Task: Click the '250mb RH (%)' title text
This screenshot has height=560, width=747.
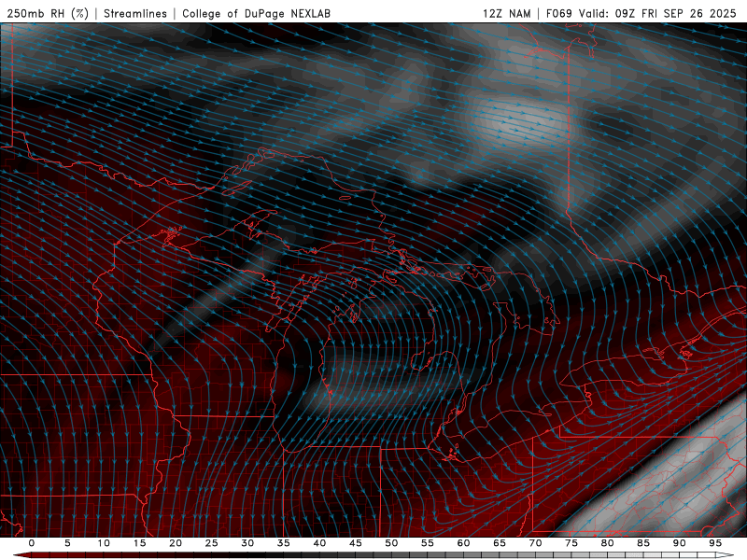Action: tap(48, 13)
